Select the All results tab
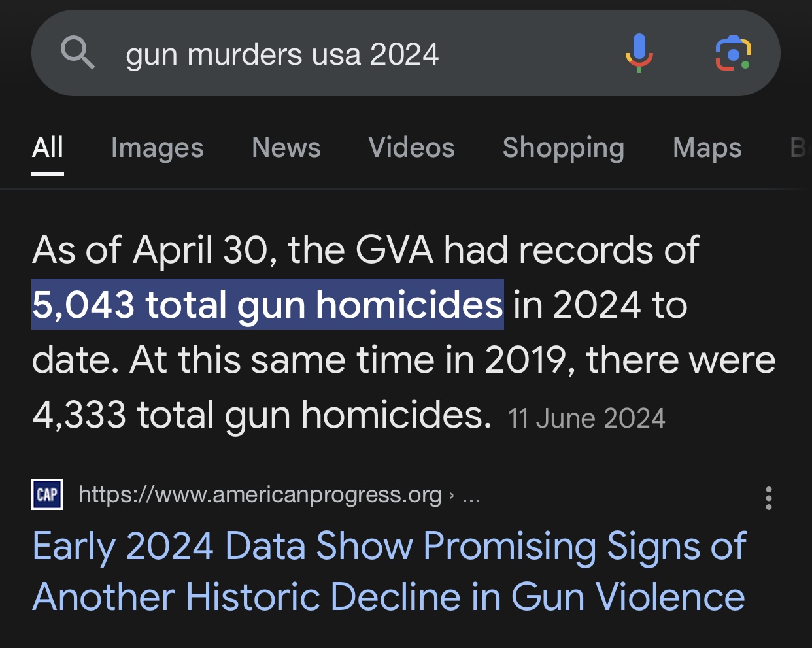 coord(48,148)
